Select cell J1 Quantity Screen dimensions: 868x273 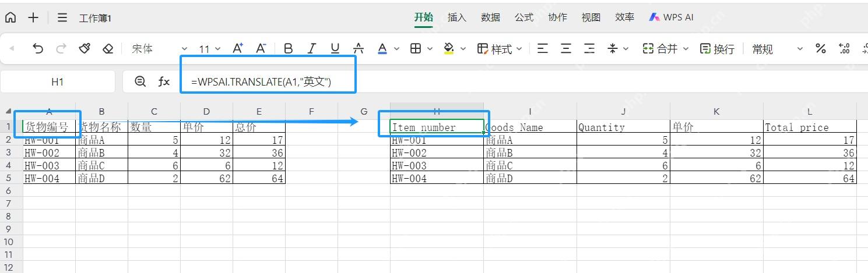coord(624,126)
